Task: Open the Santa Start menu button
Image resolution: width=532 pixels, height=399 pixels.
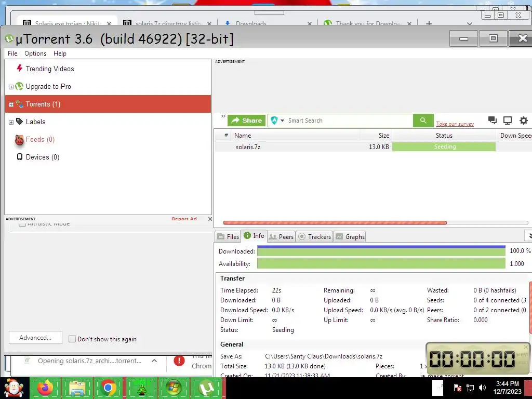Action: click(14, 388)
